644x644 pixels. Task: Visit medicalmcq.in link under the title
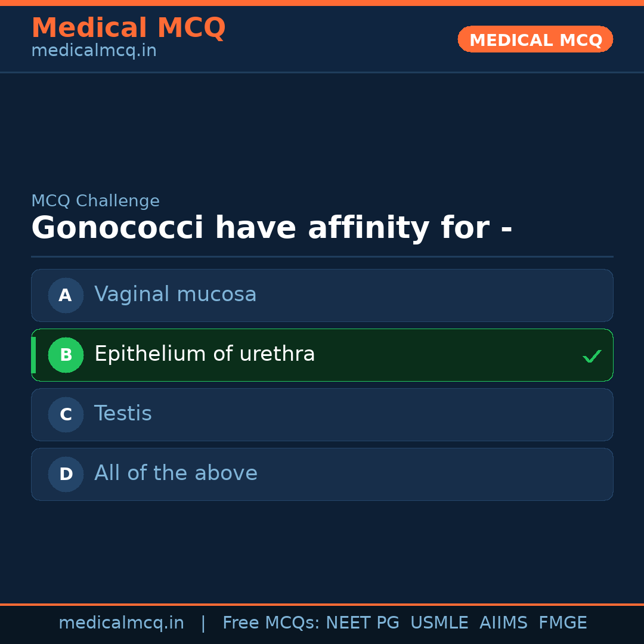pos(94,51)
